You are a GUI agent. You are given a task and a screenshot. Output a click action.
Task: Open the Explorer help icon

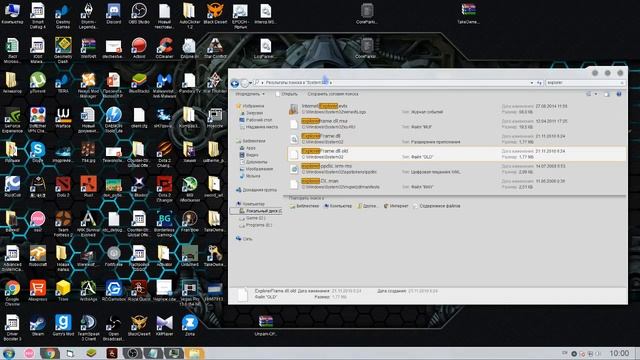pos(619,94)
